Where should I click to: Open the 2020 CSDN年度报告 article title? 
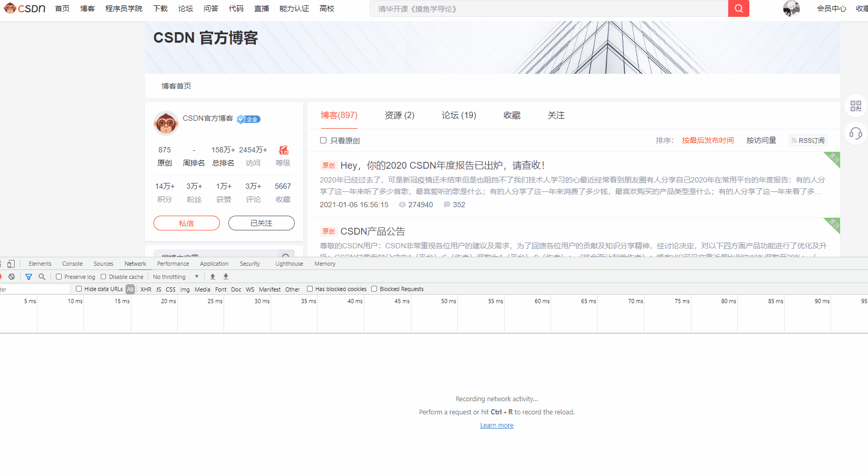tap(442, 166)
